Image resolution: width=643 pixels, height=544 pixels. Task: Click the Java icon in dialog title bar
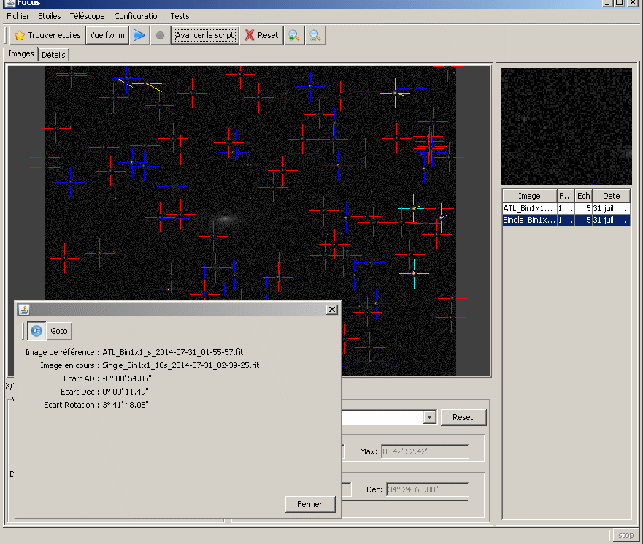click(24, 310)
